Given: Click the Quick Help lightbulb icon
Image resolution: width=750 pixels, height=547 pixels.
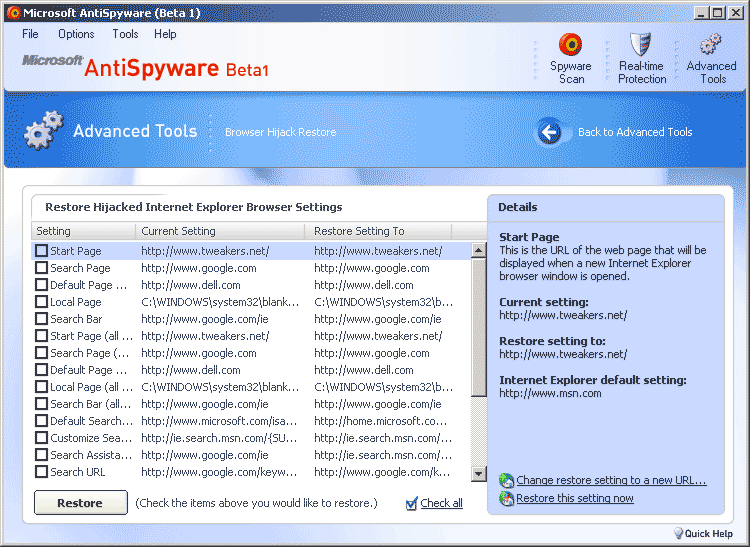Looking at the screenshot, I should tap(678, 533).
